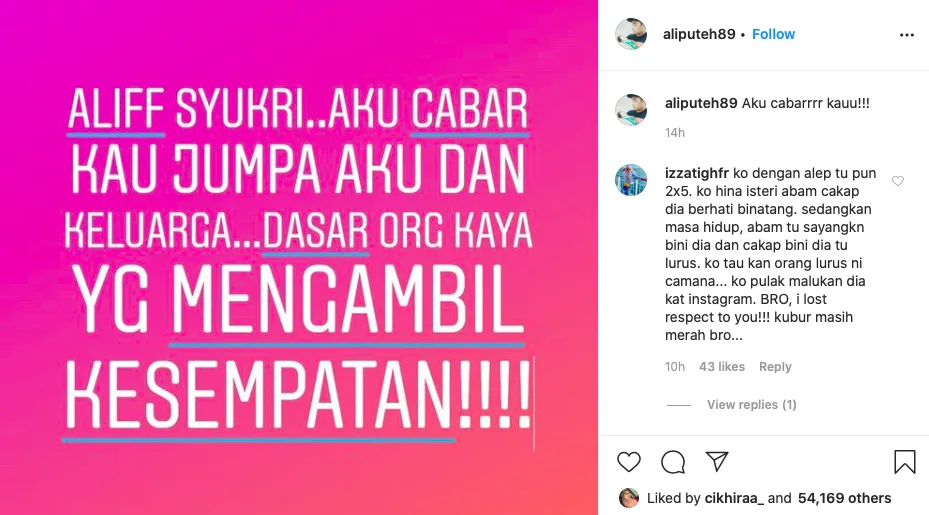Image resolution: width=929 pixels, height=515 pixels.
Task: Click cikhiraa_ username in likes
Action: [734, 498]
